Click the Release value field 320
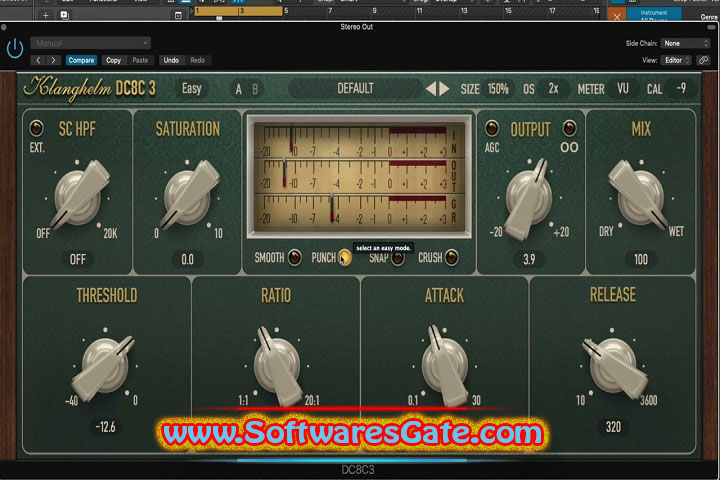Screen dimensions: 720x480 tap(613, 427)
